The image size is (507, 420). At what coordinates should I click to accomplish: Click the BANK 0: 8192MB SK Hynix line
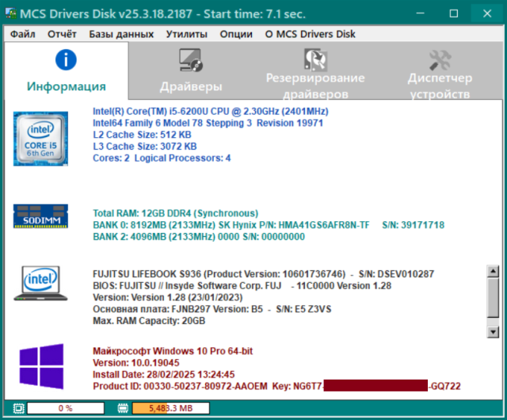coord(269,225)
